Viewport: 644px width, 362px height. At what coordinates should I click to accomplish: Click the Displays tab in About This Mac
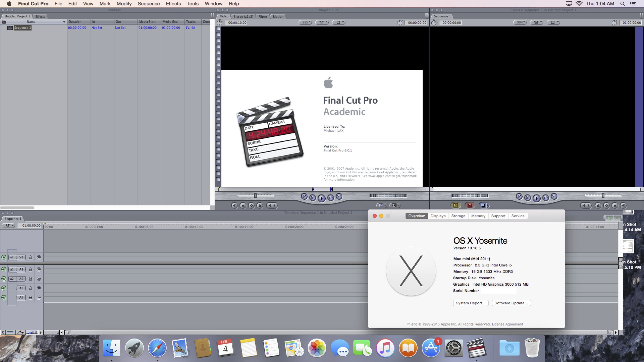[x=438, y=216]
